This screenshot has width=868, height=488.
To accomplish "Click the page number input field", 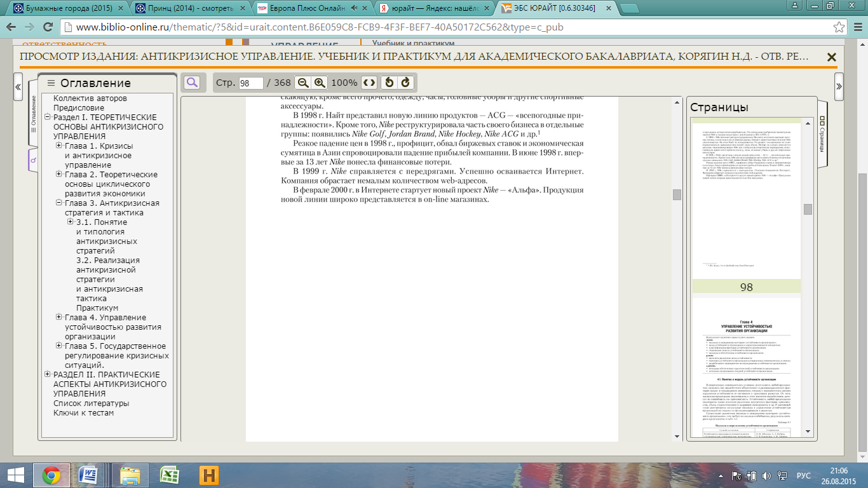I will (251, 83).
